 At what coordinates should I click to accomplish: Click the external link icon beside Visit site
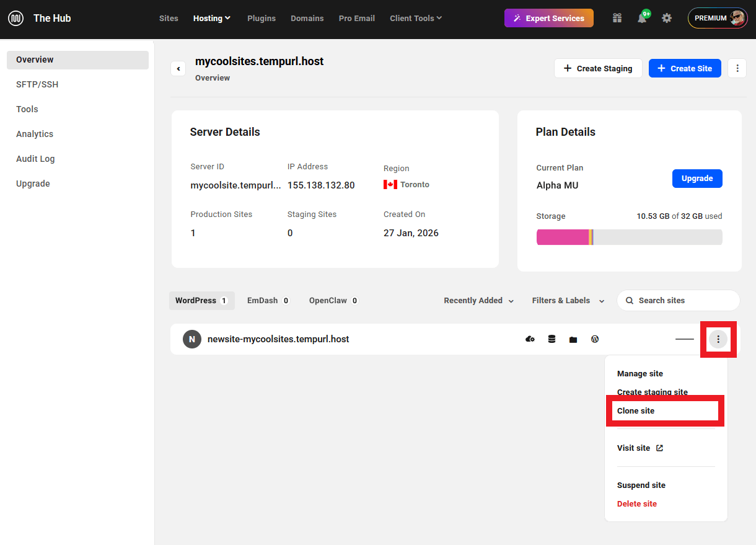[659, 448]
